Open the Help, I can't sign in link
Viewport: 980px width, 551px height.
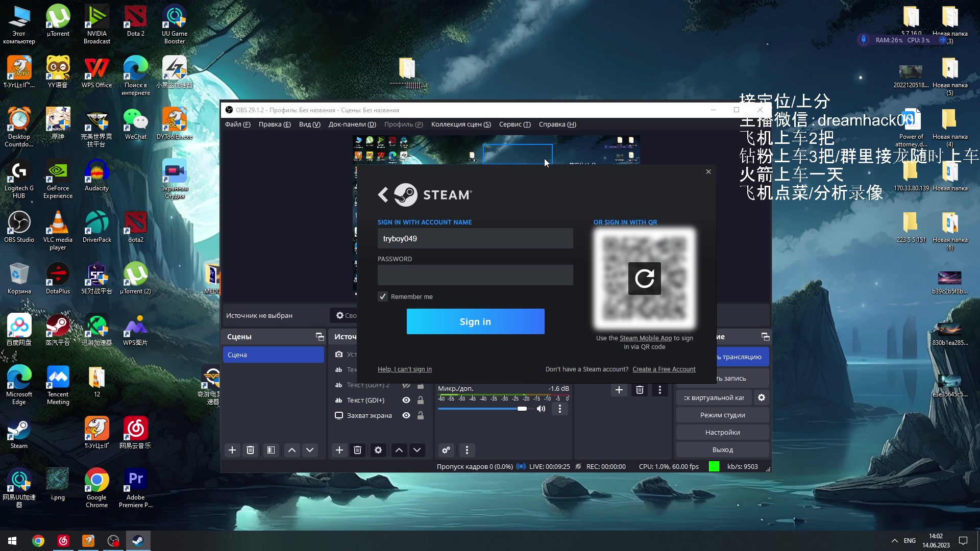tap(405, 369)
